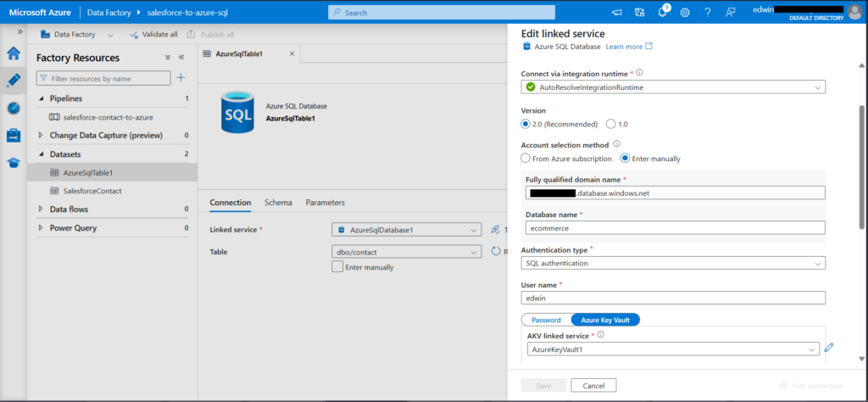Image resolution: width=868 pixels, height=402 pixels.
Task: Select version 2.0 (Recommended) radio
Action: 526,124
